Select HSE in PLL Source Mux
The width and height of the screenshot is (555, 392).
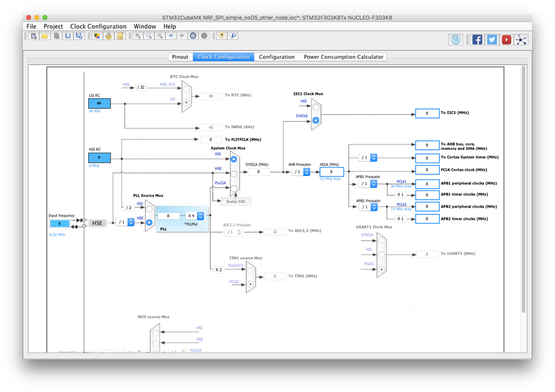coord(149,223)
